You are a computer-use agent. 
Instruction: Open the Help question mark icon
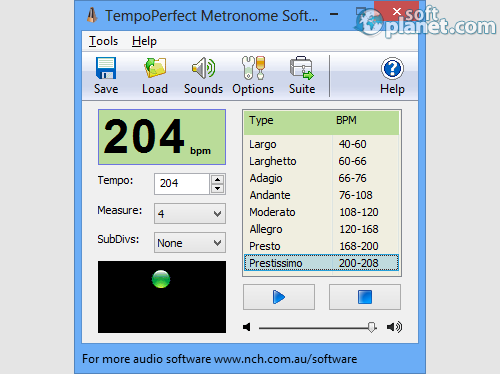[392, 68]
